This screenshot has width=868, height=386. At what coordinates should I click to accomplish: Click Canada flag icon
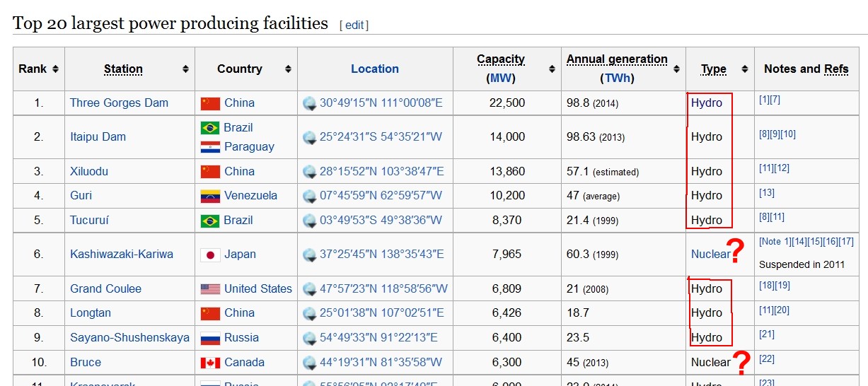click(x=210, y=363)
